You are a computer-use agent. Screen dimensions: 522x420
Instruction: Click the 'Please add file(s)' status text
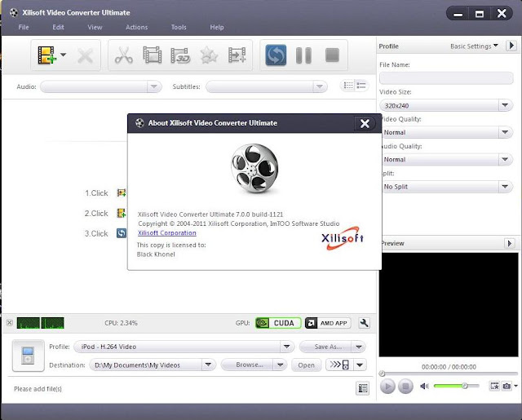38,389
